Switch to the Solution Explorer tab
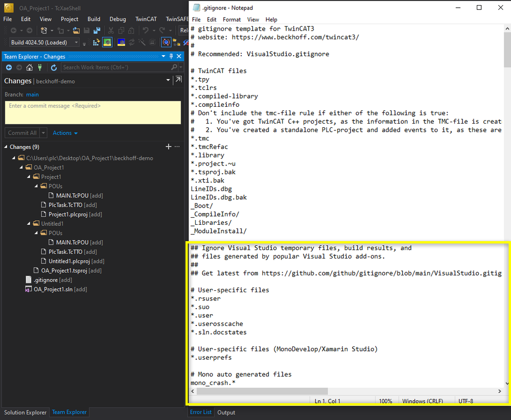 (x=26, y=412)
